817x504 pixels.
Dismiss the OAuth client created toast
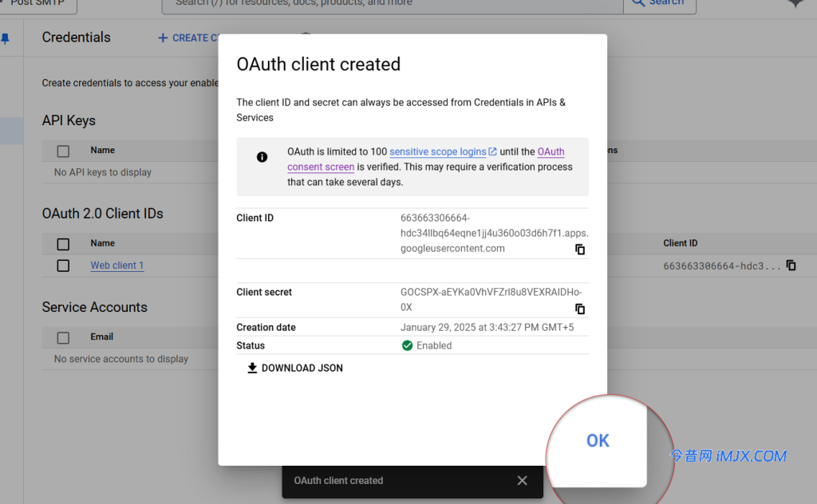point(522,481)
